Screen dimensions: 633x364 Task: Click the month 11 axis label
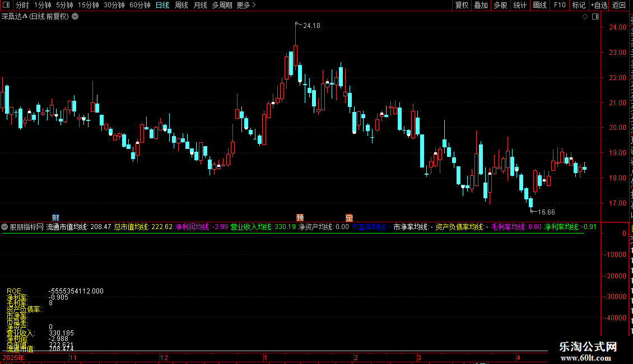click(x=73, y=358)
